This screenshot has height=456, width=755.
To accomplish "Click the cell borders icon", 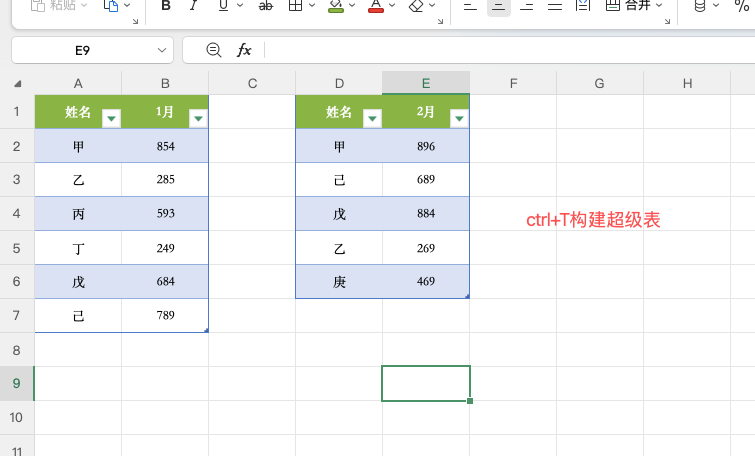I will pos(295,6).
